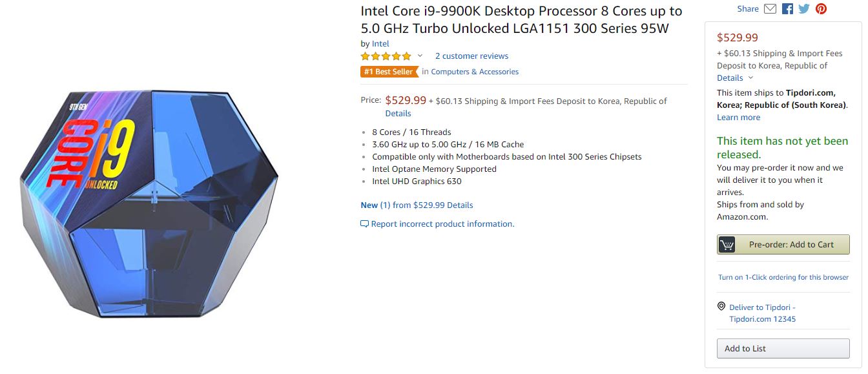The width and height of the screenshot is (868, 374).
Task: Click the five-star rating icons
Action: [386, 56]
